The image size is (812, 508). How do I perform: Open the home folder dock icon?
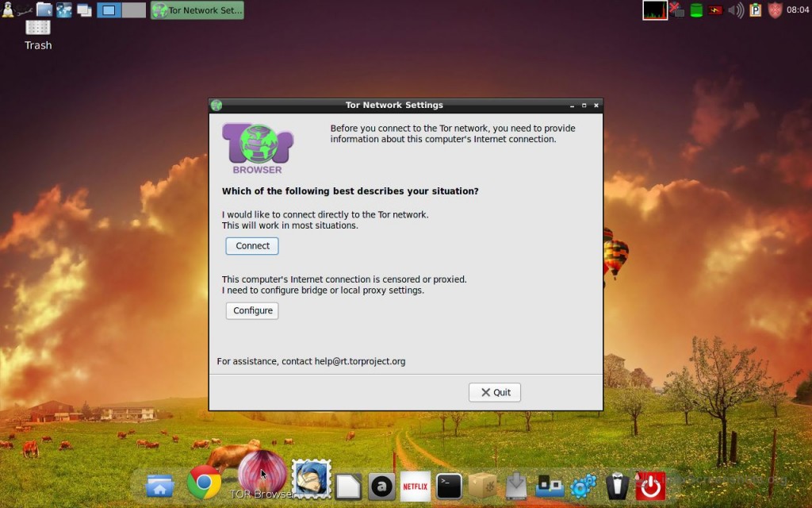coord(159,486)
